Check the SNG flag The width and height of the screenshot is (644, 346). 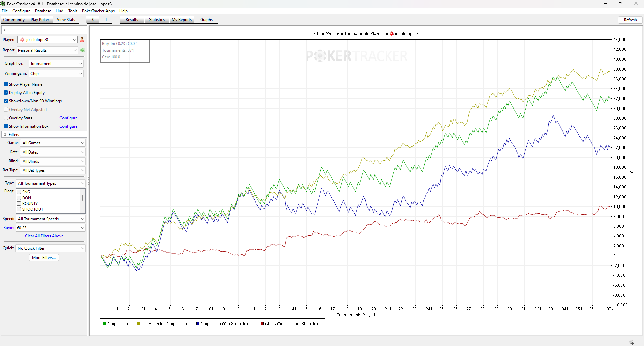[19, 192]
